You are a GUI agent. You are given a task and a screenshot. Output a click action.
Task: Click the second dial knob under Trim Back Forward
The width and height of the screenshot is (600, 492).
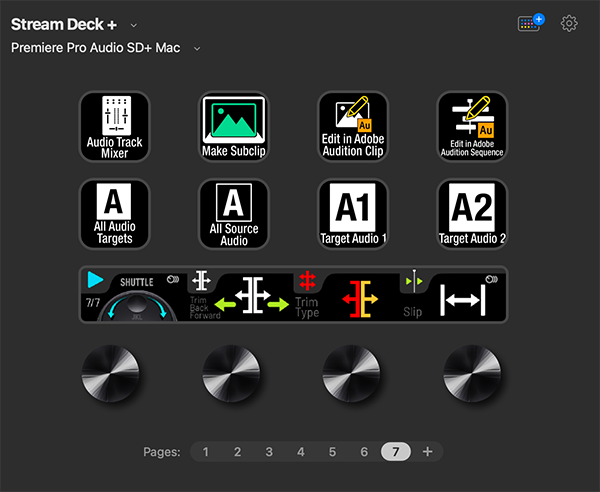[x=231, y=373]
